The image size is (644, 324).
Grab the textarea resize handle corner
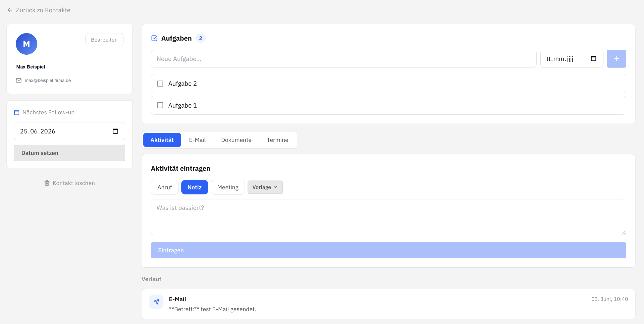[x=623, y=233]
